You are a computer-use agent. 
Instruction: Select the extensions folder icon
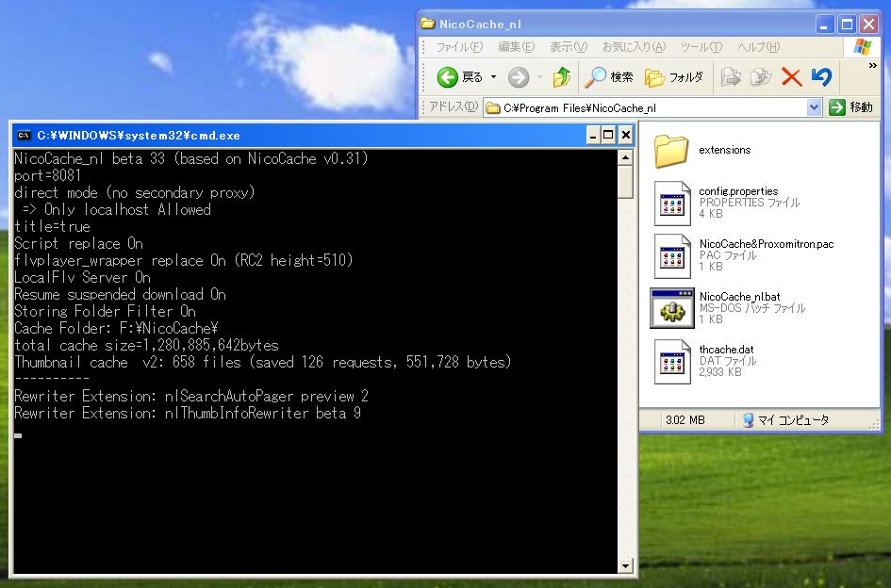click(671, 151)
